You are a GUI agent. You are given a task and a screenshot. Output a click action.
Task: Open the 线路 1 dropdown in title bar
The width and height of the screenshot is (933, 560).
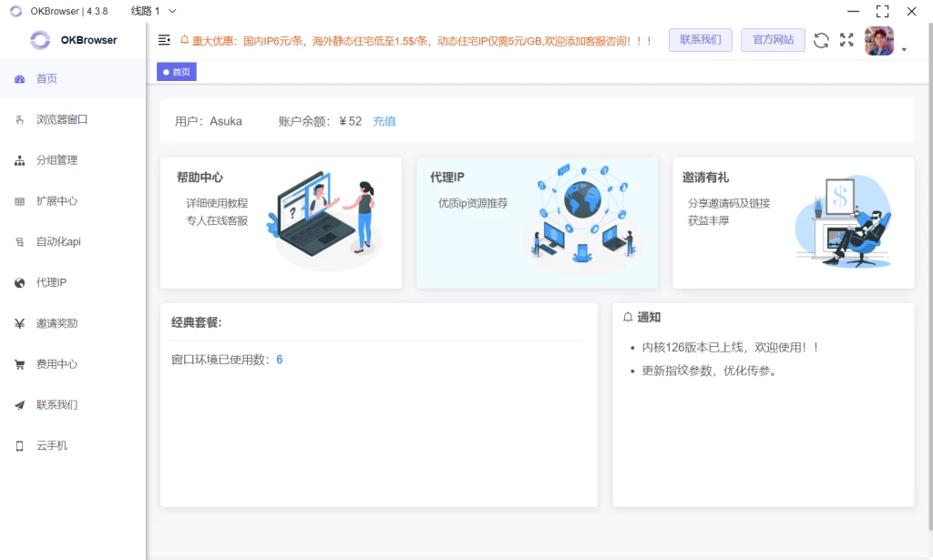(151, 11)
